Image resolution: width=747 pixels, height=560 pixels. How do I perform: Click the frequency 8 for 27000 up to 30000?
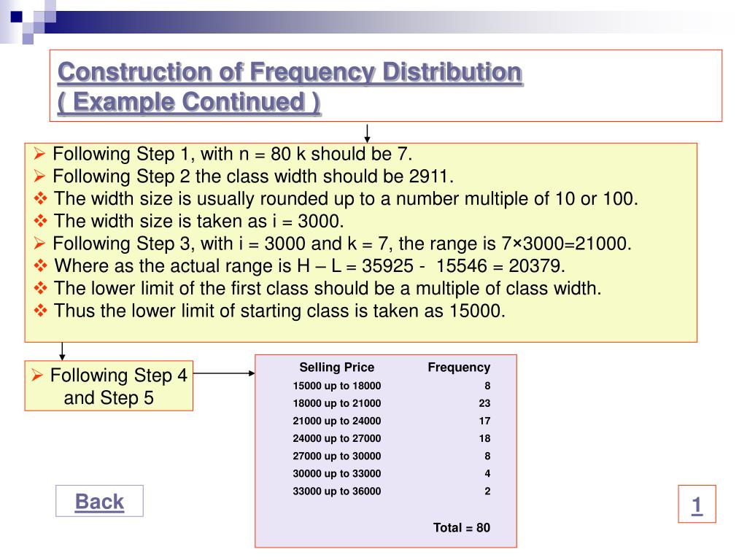tap(487, 456)
